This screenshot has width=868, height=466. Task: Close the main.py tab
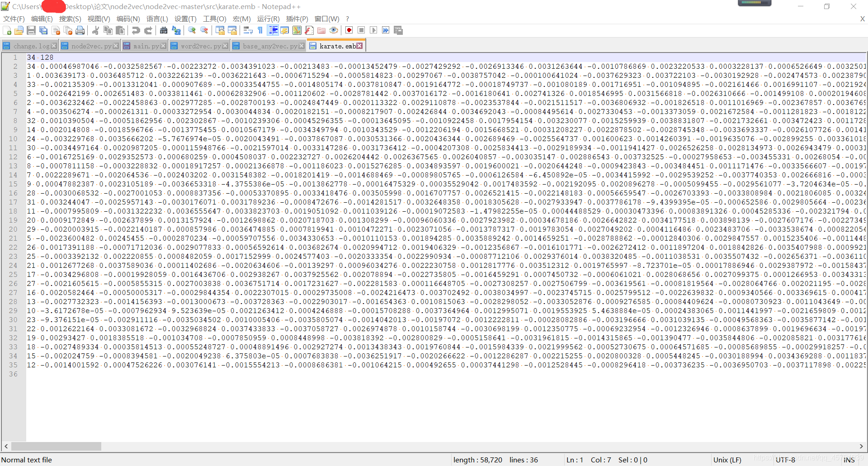[163, 46]
